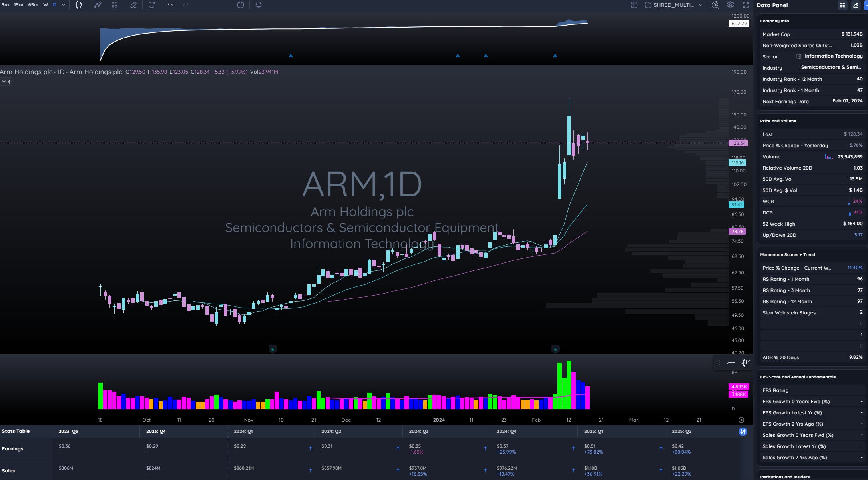Switch to the 65m timeframe
Screen dimensions: 868x480
33,5
